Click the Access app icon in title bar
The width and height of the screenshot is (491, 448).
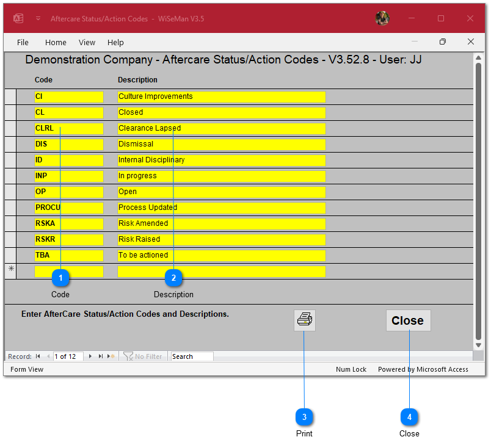click(18, 18)
